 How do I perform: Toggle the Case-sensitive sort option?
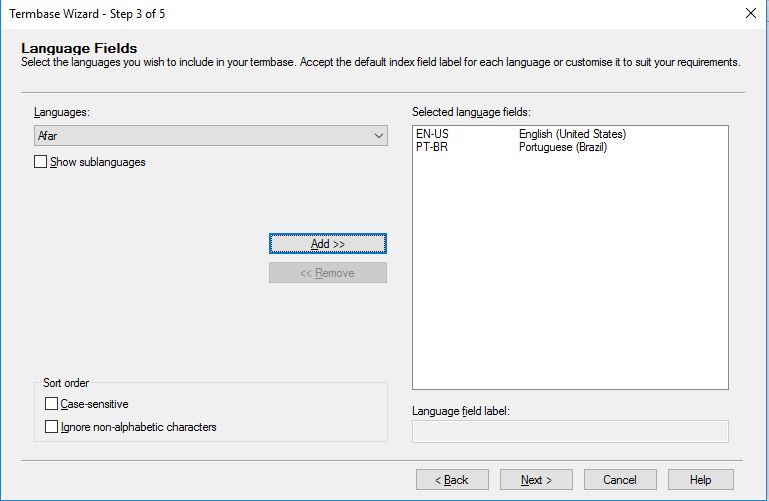point(52,404)
